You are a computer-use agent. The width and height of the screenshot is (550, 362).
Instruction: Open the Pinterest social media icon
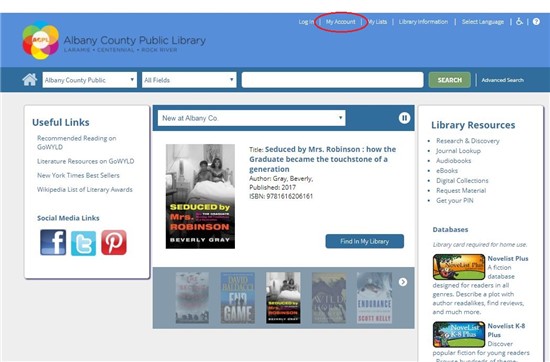point(114,242)
